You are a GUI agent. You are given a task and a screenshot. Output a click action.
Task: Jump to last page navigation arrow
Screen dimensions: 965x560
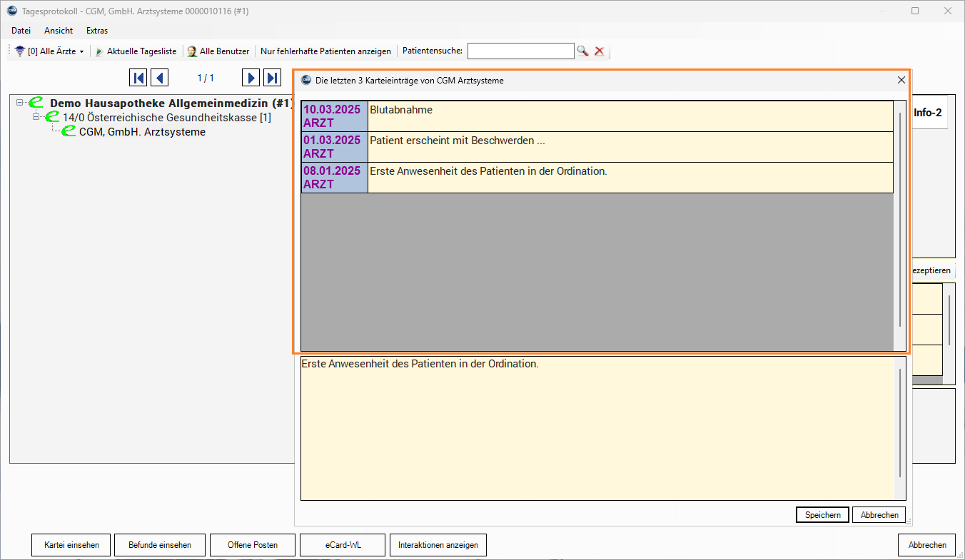(272, 78)
